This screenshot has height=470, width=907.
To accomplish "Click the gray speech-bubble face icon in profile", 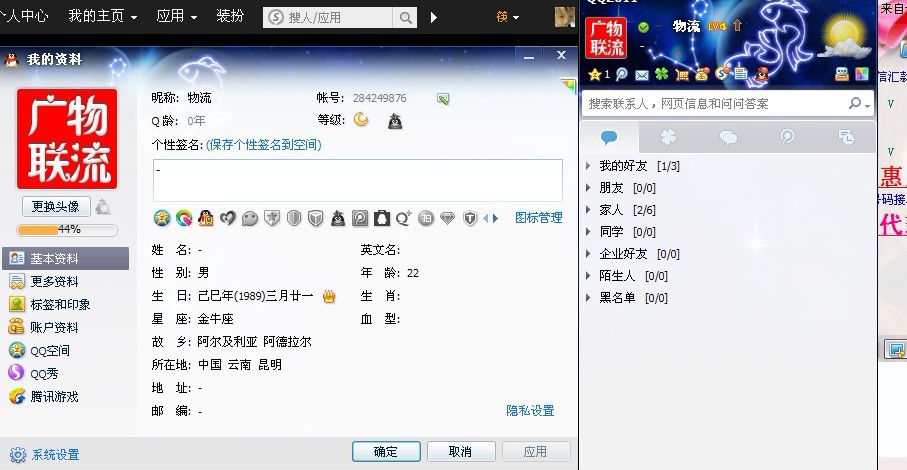I will point(250,218).
